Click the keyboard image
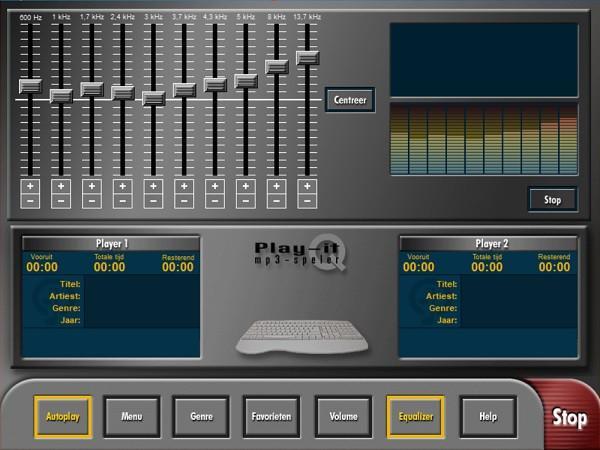The height and width of the screenshot is (450, 600). (x=302, y=337)
